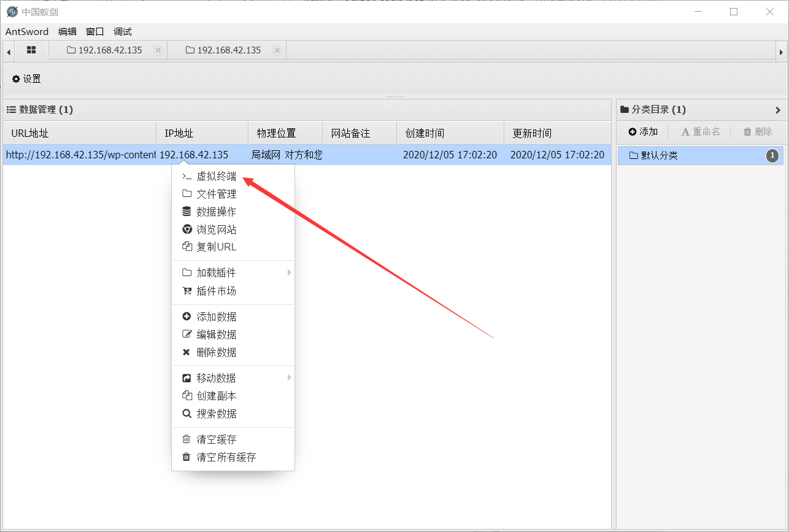
Task: Click the grid icon on the home tab
Action: point(31,50)
